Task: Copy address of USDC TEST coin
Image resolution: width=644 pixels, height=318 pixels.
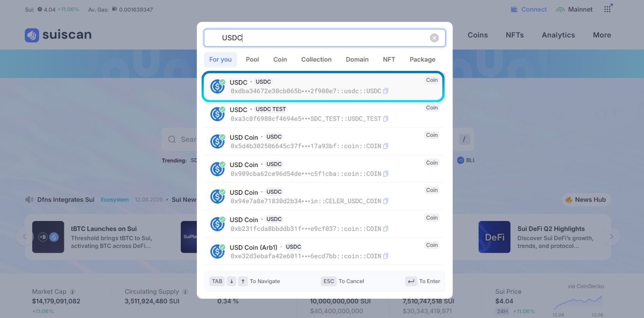Action: [386, 119]
